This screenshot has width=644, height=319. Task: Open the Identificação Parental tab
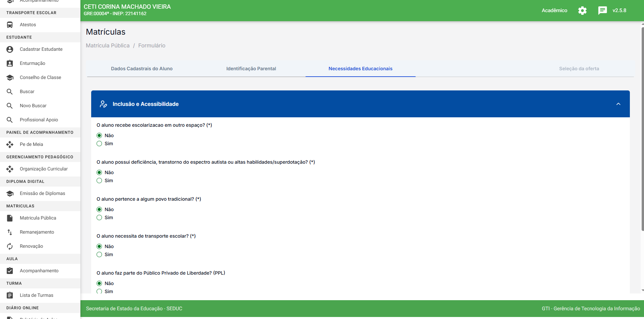coord(251,69)
